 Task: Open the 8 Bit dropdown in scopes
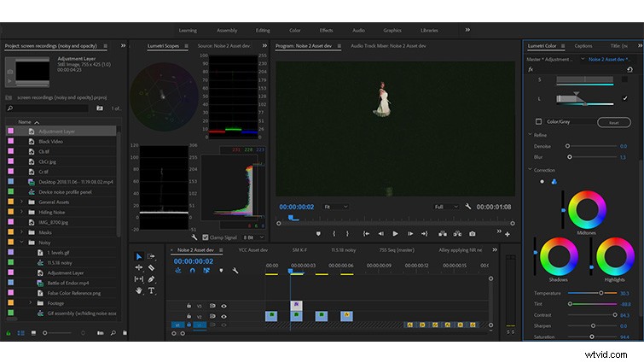pos(253,237)
